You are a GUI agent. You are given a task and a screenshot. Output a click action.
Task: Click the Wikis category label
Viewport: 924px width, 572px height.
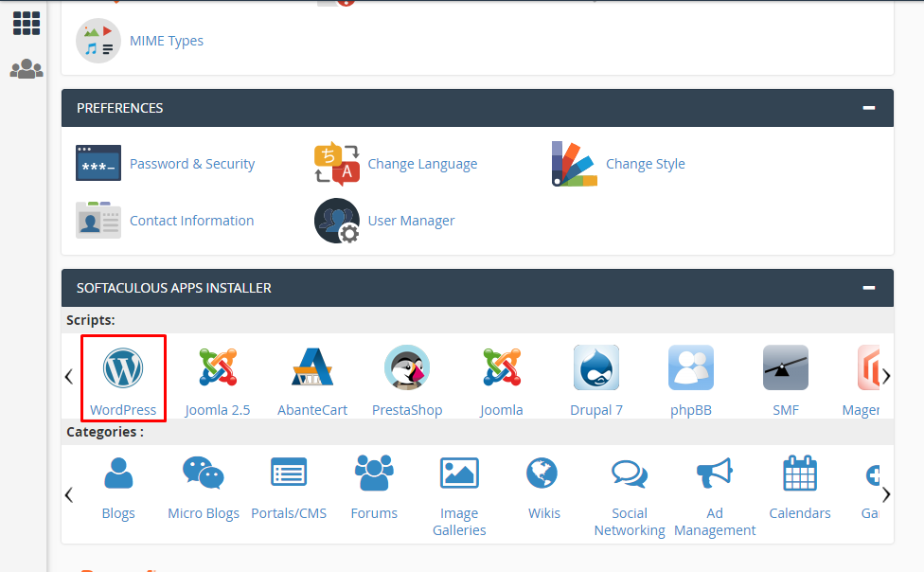[x=544, y=513]
